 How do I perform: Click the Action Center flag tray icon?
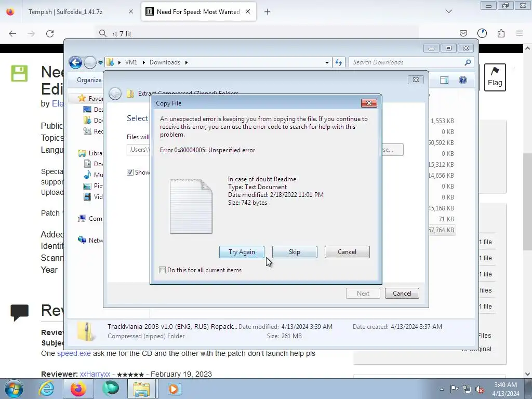point(454,389)
